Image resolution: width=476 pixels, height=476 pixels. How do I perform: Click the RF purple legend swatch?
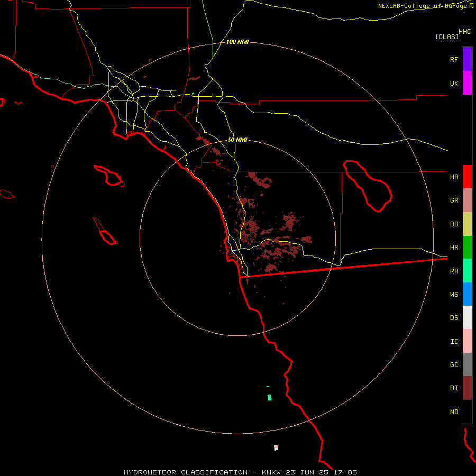[x=467, y=59]
